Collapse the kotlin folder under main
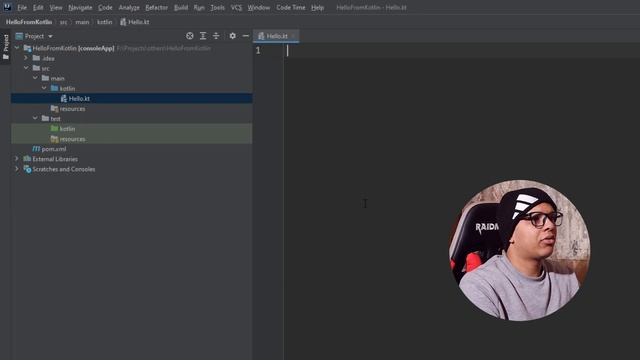 [44, 88]
